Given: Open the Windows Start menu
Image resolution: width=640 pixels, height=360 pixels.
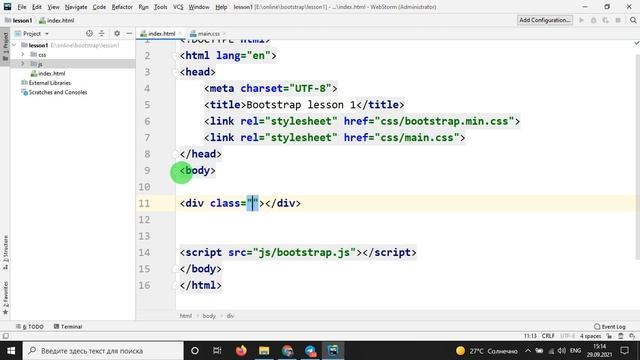Looking at the screenshot, I should 11,351.
